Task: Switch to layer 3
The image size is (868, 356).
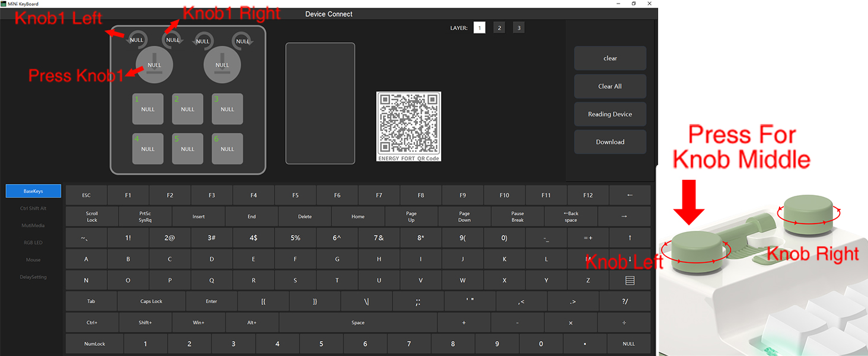Action: point(518,27)
